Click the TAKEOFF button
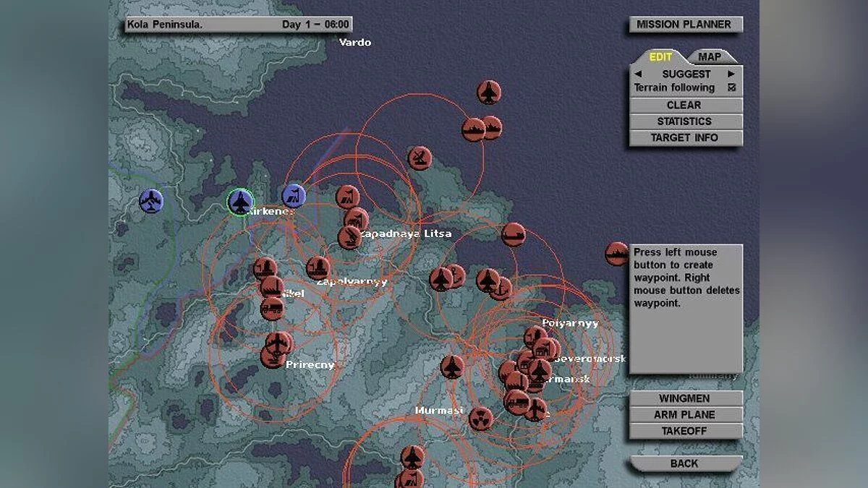 click(x=685, y=431)
